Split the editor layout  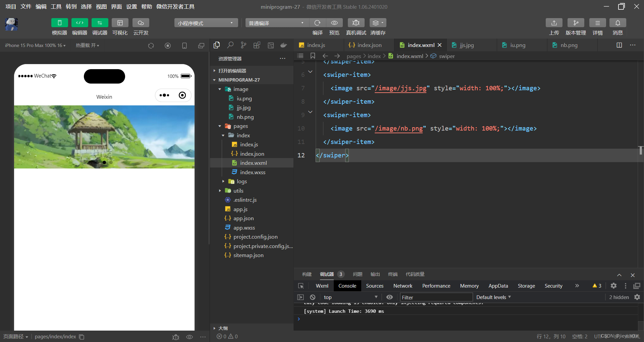(619, 45)
